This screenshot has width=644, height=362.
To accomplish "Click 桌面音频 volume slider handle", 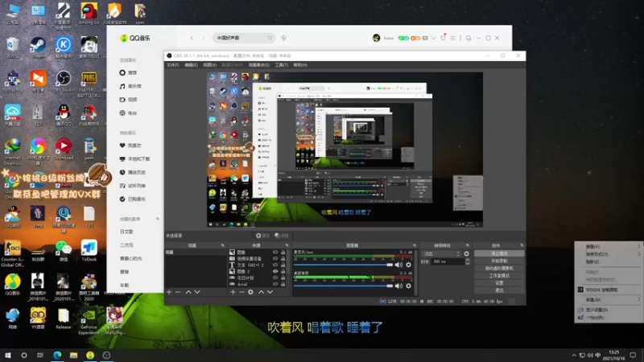I will pyautogui.click(x=390, y=286).
